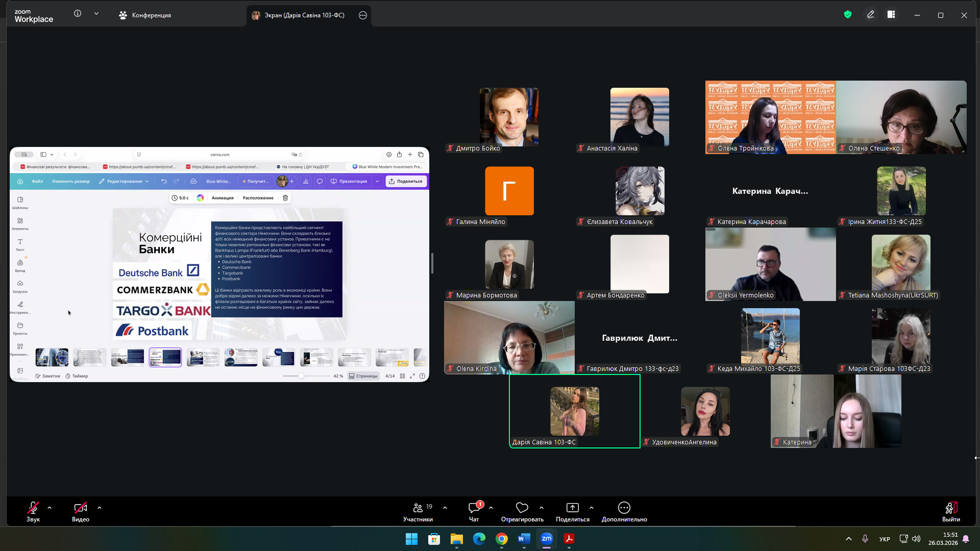Viewport: 980px width, 551px height.
Task: Open Microsoft Word from the taskbar
Action: [x=524, y=539]
